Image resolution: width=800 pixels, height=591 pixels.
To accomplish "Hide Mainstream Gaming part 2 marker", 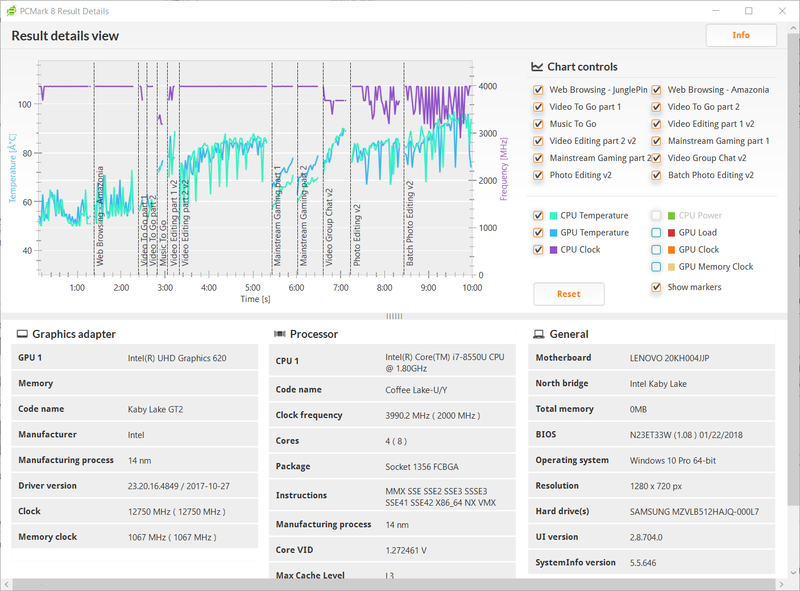I will pyautogui.click(x=538, y=158).
